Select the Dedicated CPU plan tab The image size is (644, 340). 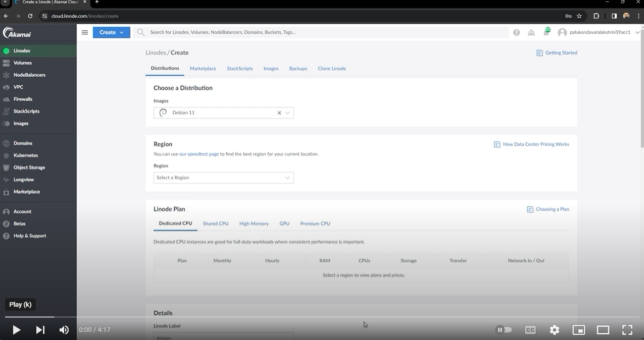(175, 223)
